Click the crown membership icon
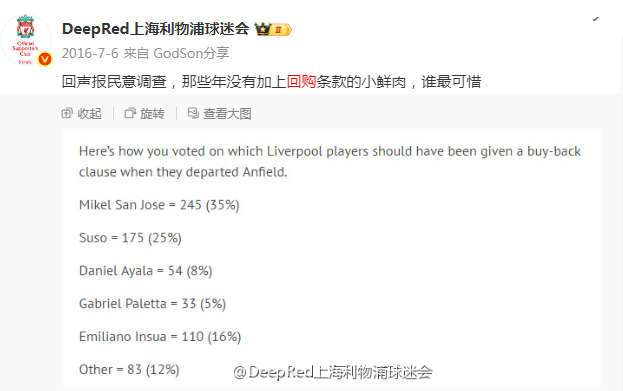The width and height of the screenshot is (623, 391). pos(262,29)
